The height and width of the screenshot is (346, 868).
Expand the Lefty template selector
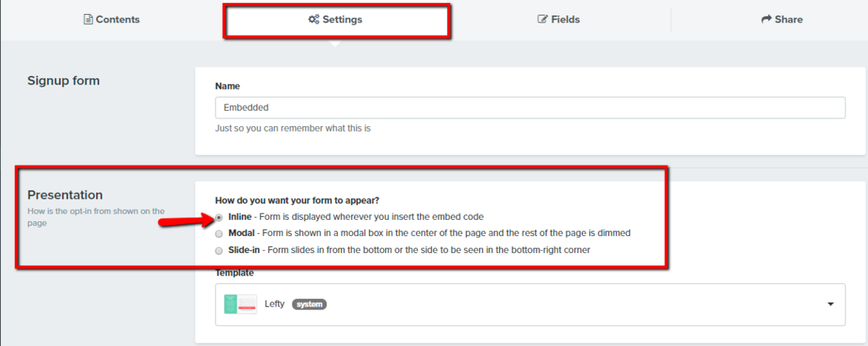(x=530, y=304)
